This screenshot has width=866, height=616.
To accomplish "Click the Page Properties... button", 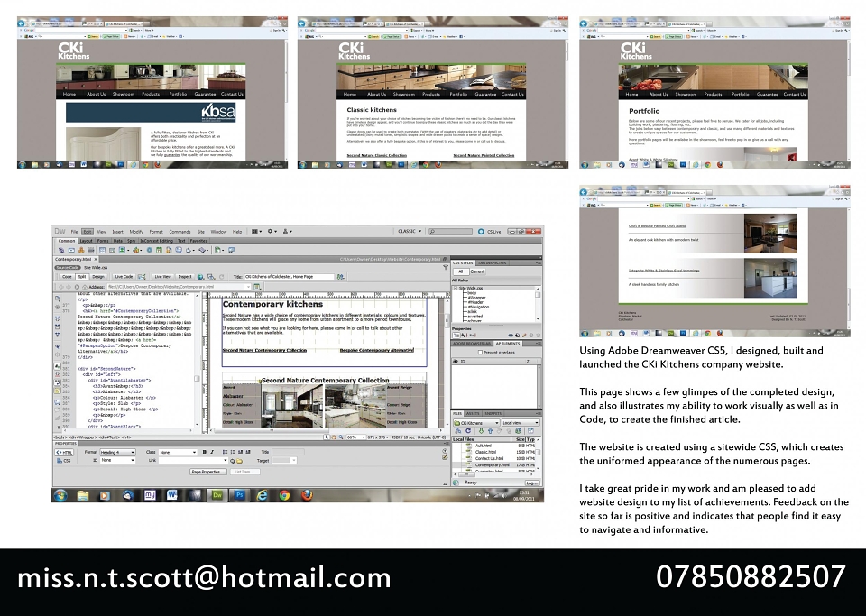I will (208, 472).
